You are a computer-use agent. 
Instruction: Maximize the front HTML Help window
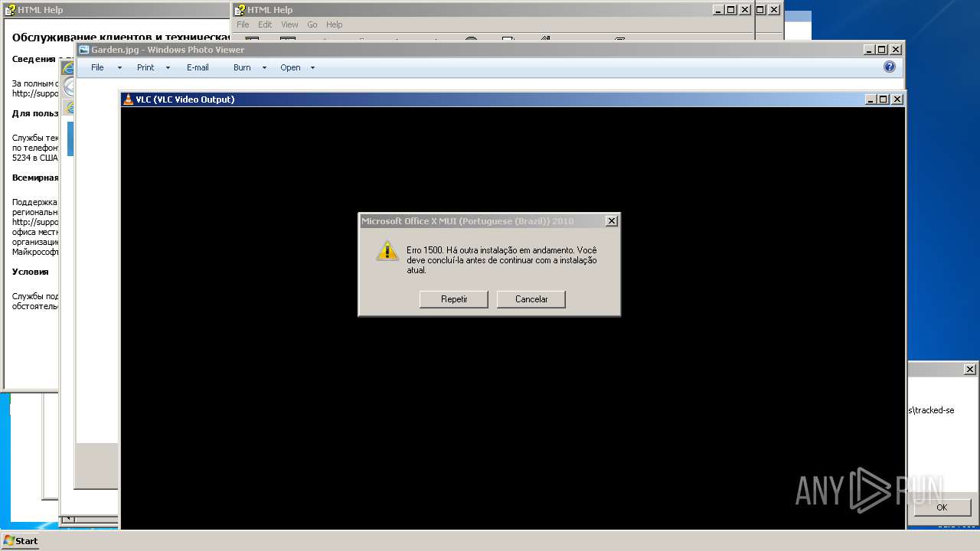pos(730,10)
